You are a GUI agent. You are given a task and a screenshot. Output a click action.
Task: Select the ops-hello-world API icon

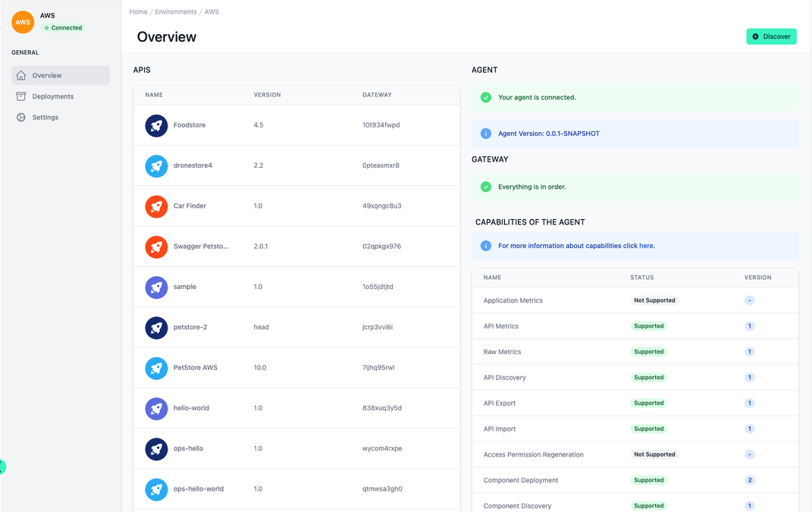pyautogui.click(x=155, y=488)
